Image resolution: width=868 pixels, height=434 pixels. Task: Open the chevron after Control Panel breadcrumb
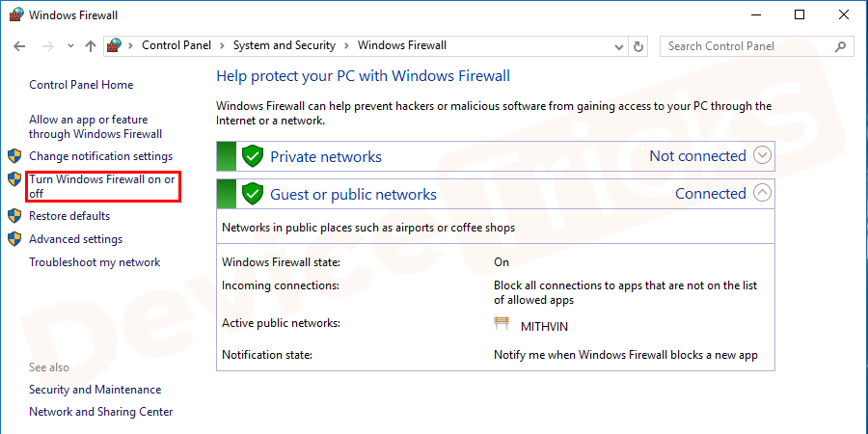point(222,46)
